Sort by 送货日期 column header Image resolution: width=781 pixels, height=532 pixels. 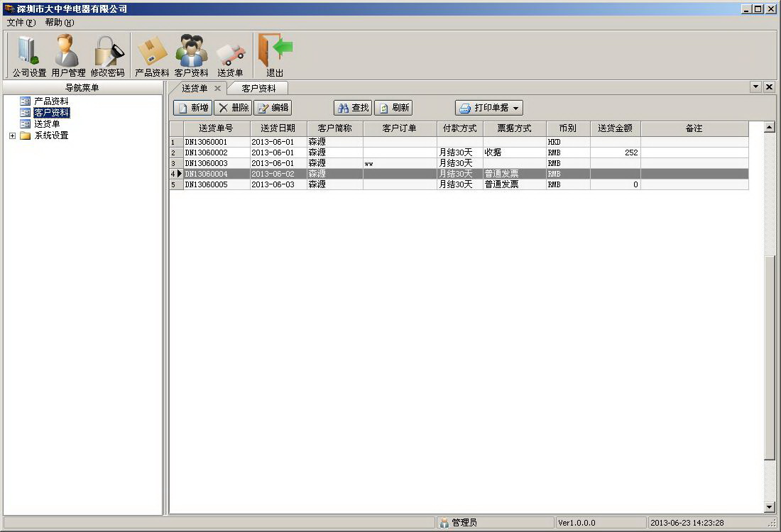click(x=278, y=128)
